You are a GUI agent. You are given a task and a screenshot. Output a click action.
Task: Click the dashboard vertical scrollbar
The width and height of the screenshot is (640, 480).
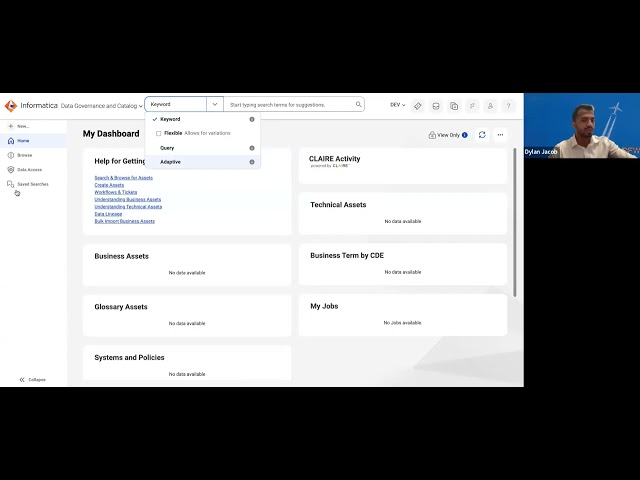[x=515, y=222]
